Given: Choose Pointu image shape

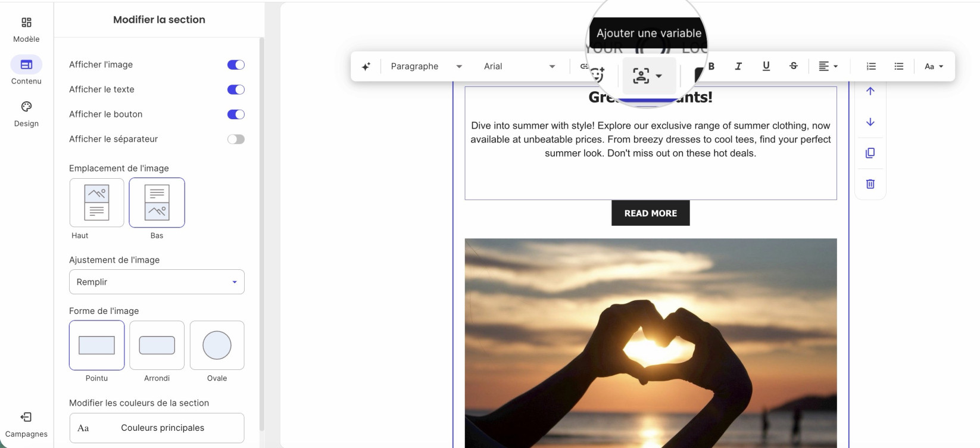Looking at the screenshot, I should [96, 346].
